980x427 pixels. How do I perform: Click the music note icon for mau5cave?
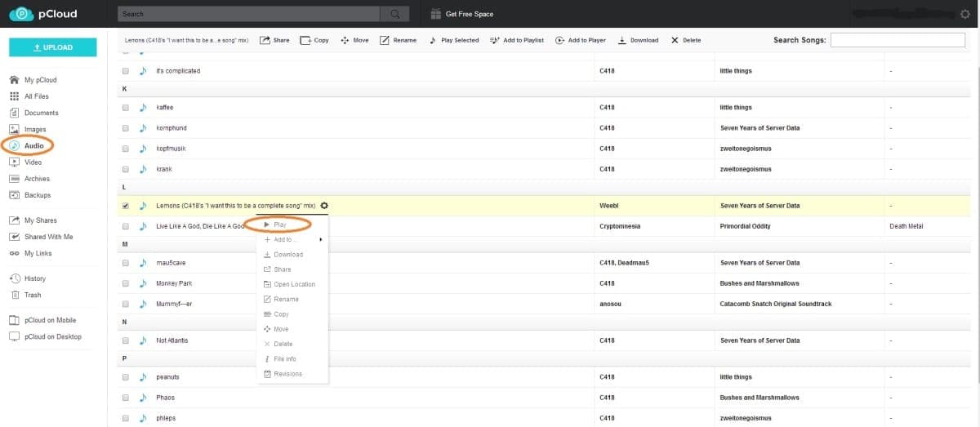pyautogui.click(x=143, y=263)
